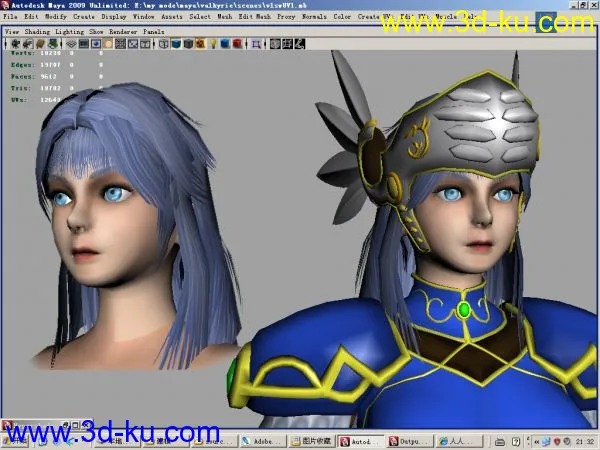Click the help question-mark taskbar icon

516,442
